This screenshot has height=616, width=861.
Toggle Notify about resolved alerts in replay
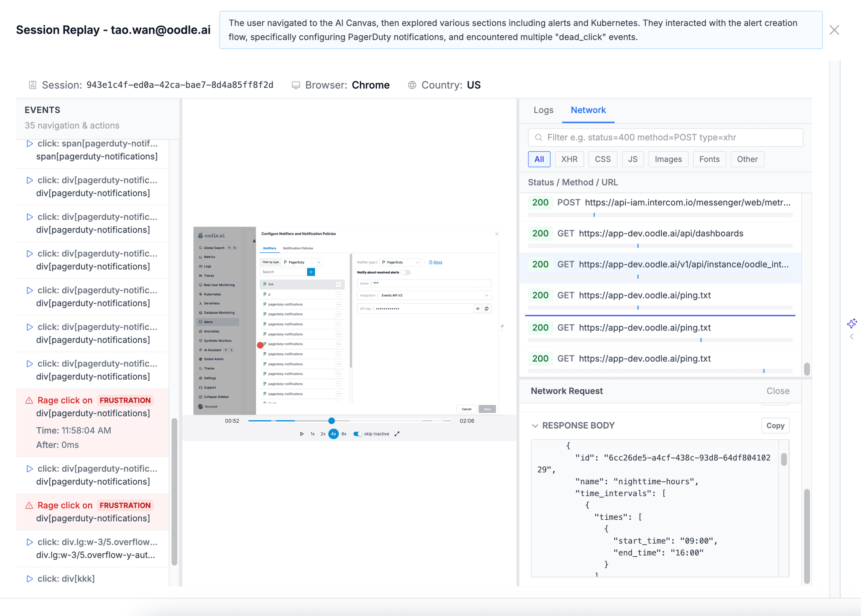(x=406, y=272)
